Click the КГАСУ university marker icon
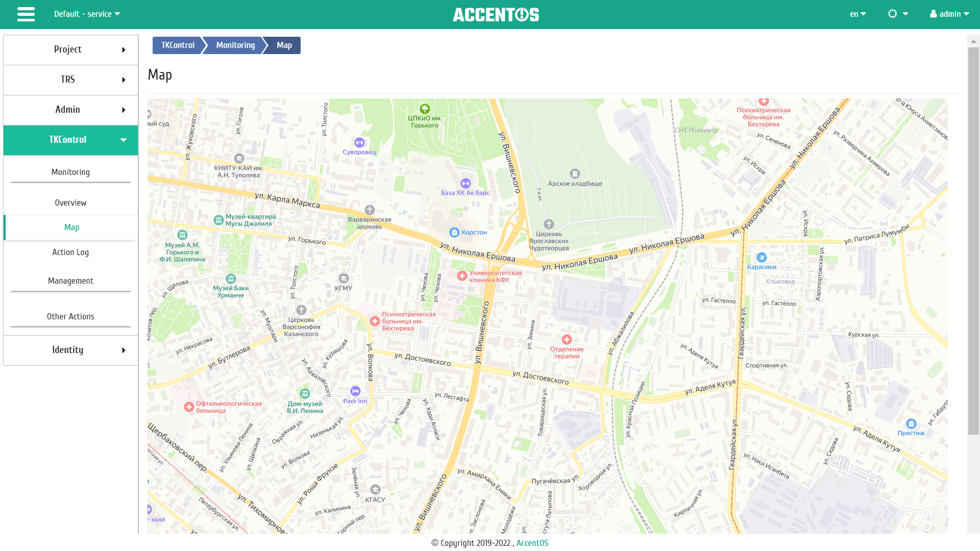 (375, 489)
